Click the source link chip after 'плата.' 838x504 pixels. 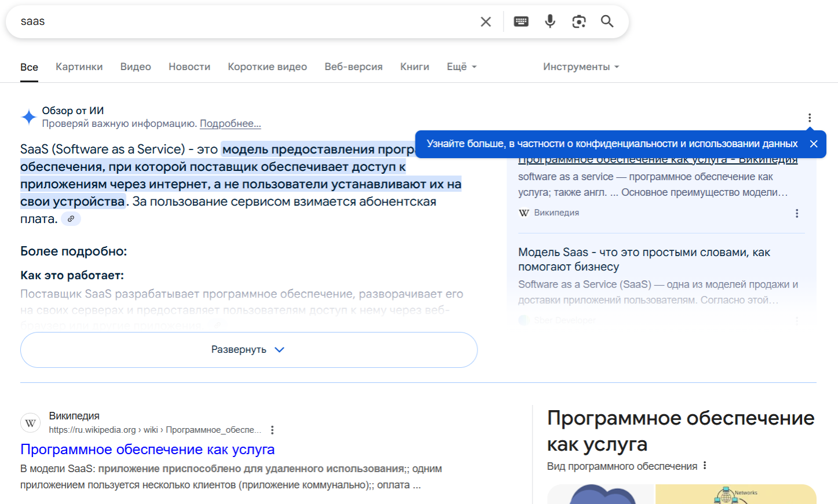point(71,219)
